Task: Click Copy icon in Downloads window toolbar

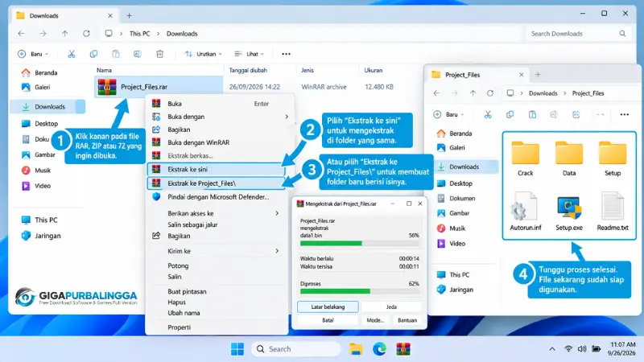Action: [x=93, y=54]
